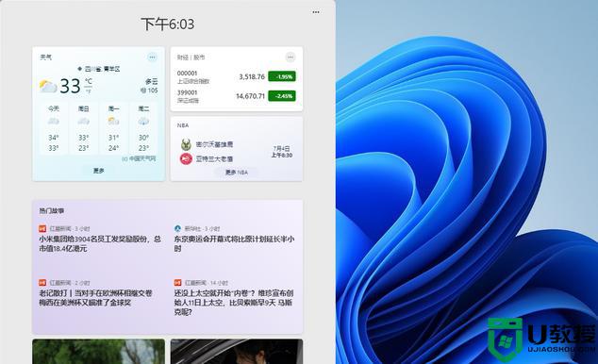Open the stock widget more options menu
The height and width of the screenshot is (364, 598).
coord(291,58)
